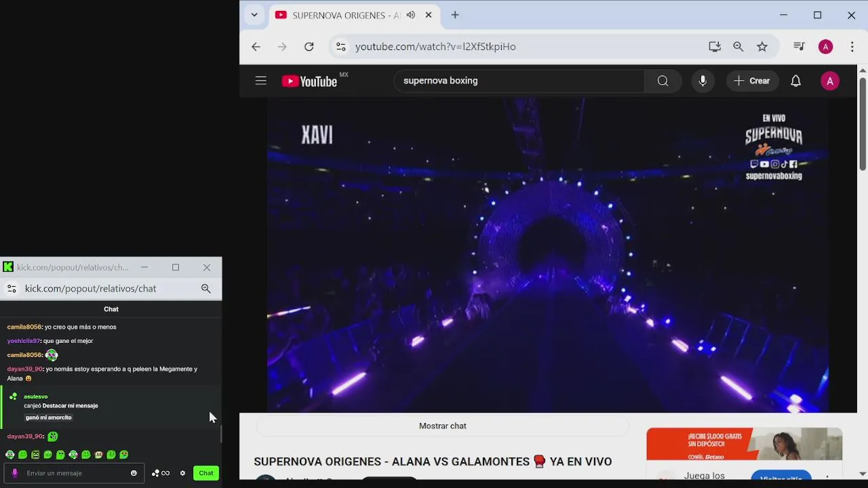Open the emoji picker smiley in chat input
The width and height of the screenshot is (868, 488).
pos(134,473)
